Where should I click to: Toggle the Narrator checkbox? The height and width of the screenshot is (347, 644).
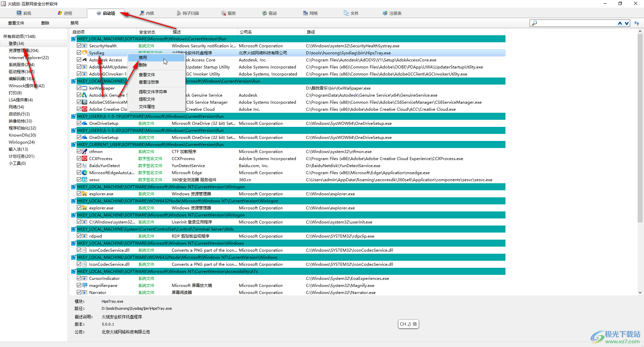pos(79,292)
